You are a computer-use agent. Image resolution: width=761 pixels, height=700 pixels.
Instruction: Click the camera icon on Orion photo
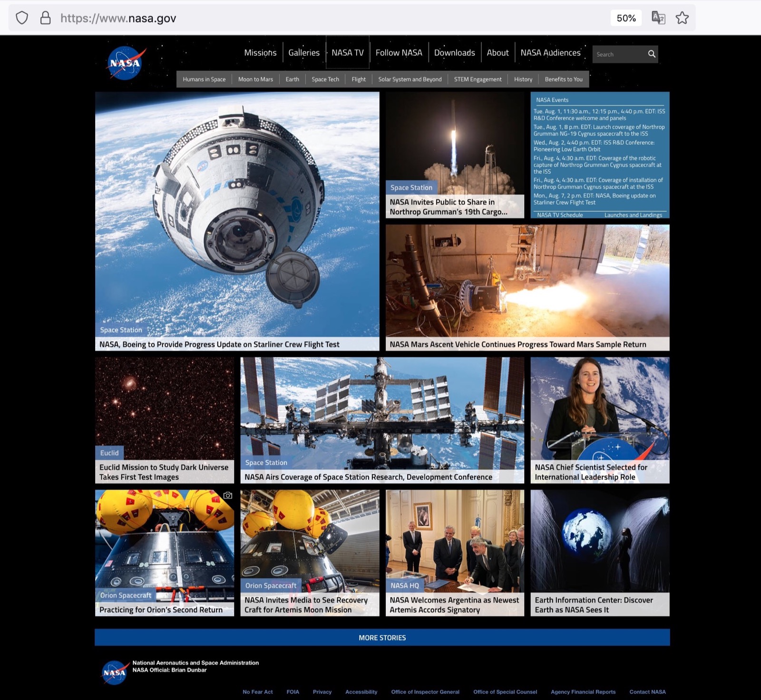coord(228,495)
